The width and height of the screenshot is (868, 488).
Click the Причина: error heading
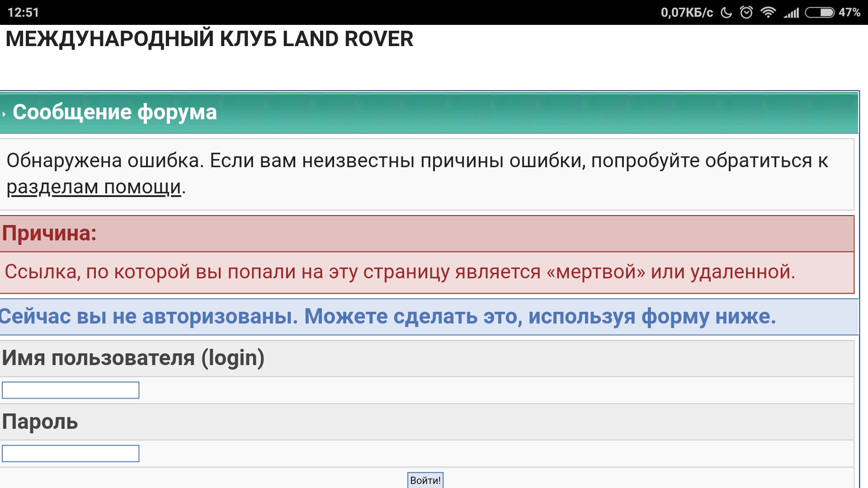pyautogui.click(x=49, y=233)
